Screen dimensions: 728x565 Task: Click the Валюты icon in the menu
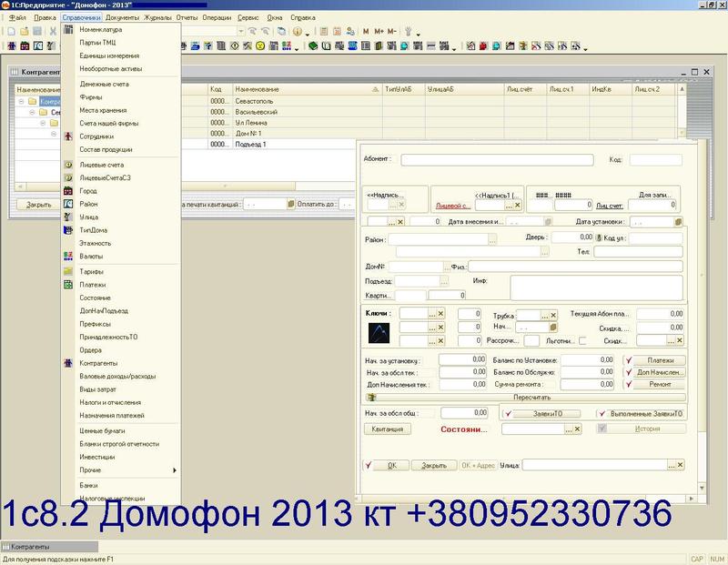pos(69,257)
